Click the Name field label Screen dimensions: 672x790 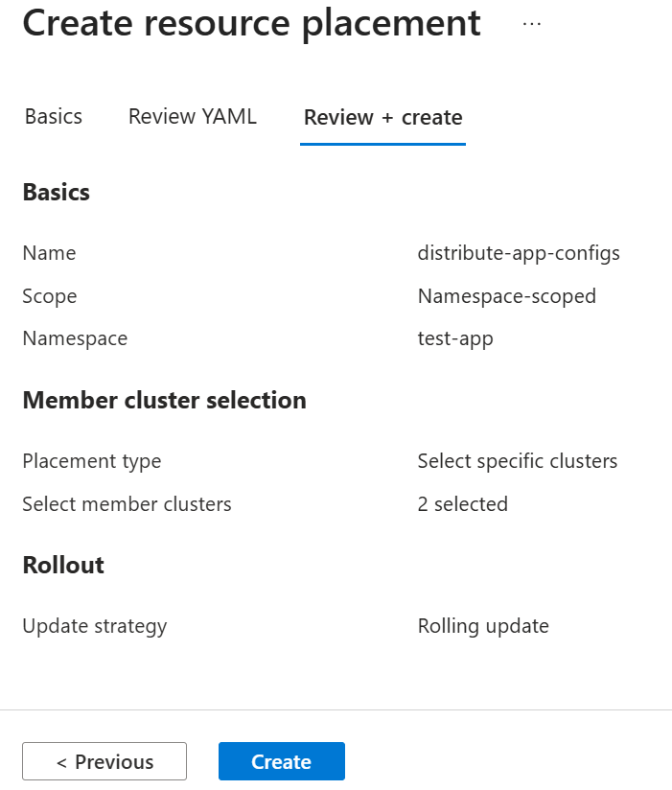click(49, 253)
